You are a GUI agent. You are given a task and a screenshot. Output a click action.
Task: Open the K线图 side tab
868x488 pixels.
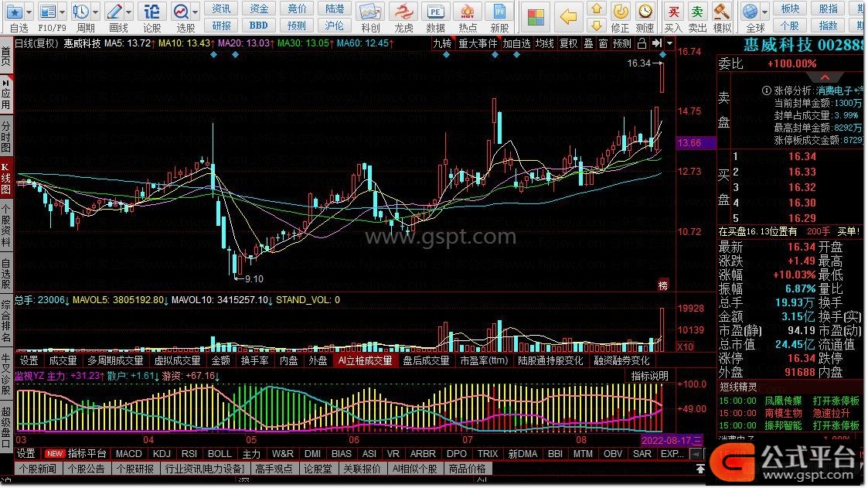(x=5, y=179)
